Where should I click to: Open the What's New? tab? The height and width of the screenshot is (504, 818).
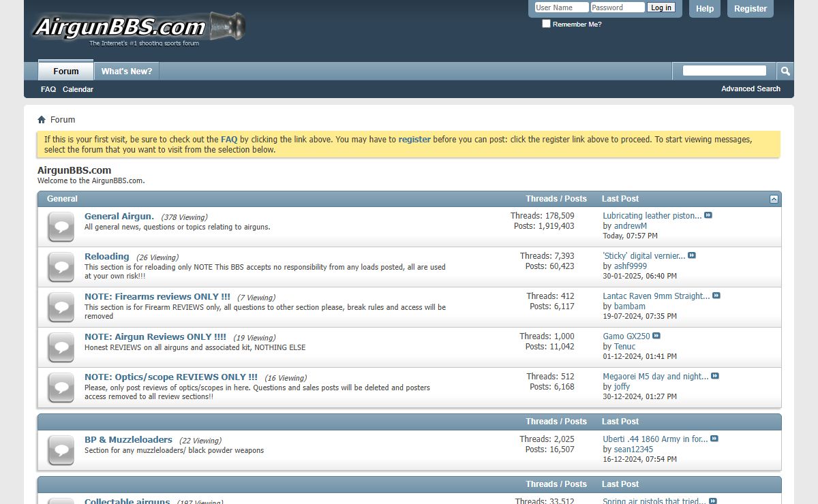(127, 71)
